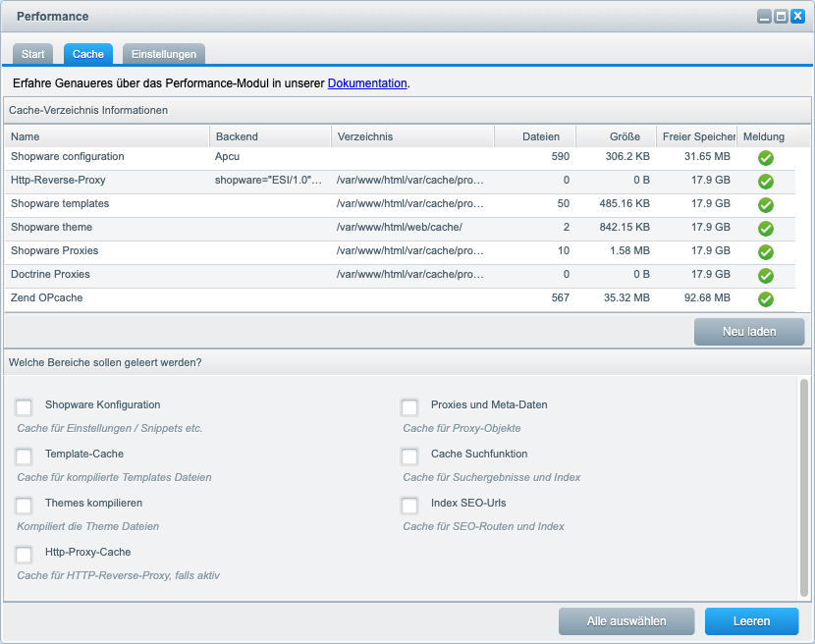Select the Doctrine Proxies row name
The height and width of the screenshot is (644, 815).
pyautogui.click(x=50, y=274)
